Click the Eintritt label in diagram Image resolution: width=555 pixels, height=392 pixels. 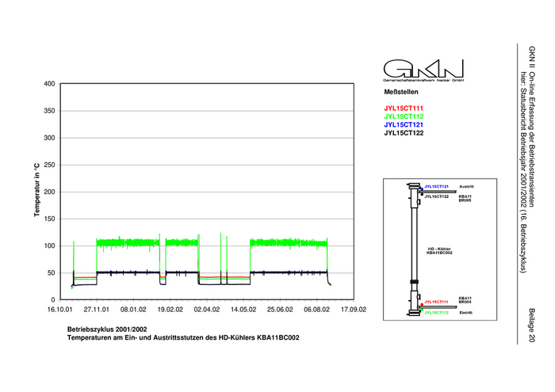466,313
